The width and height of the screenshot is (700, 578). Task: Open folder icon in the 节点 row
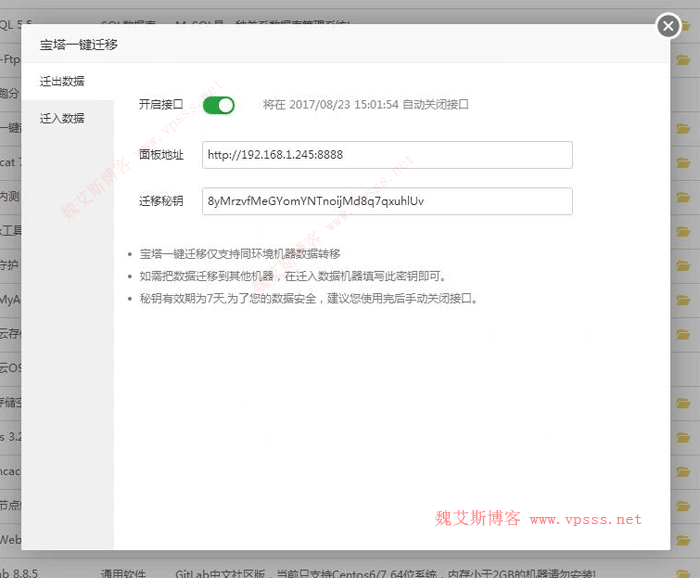click(x=684, y=505)
